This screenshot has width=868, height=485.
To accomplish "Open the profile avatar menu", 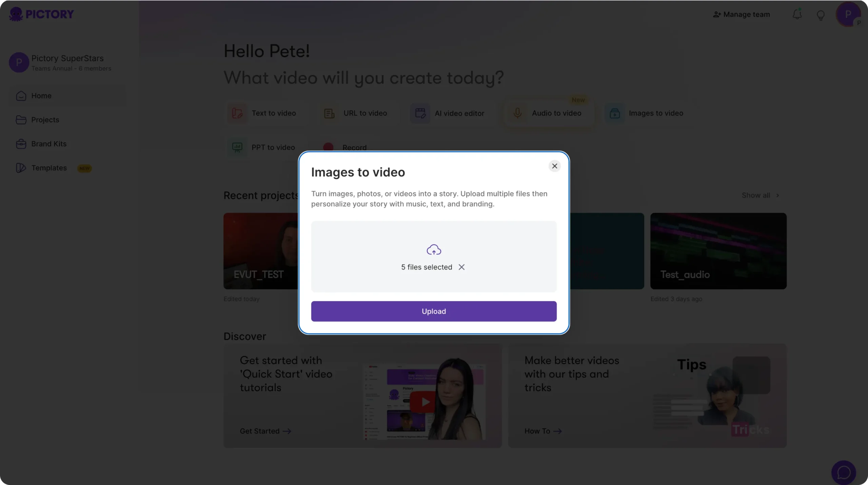I will [x=848, y=15].
